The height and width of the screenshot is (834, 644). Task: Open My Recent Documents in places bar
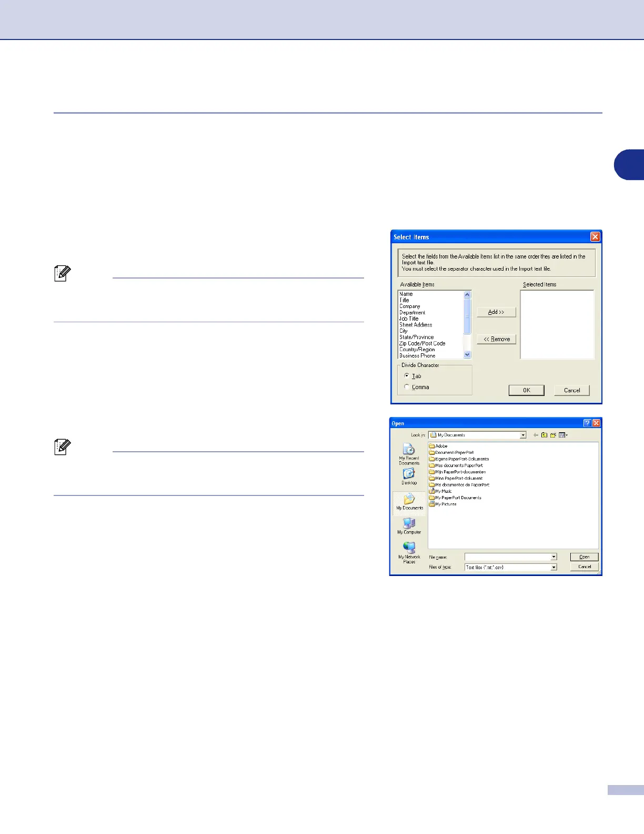409,454
